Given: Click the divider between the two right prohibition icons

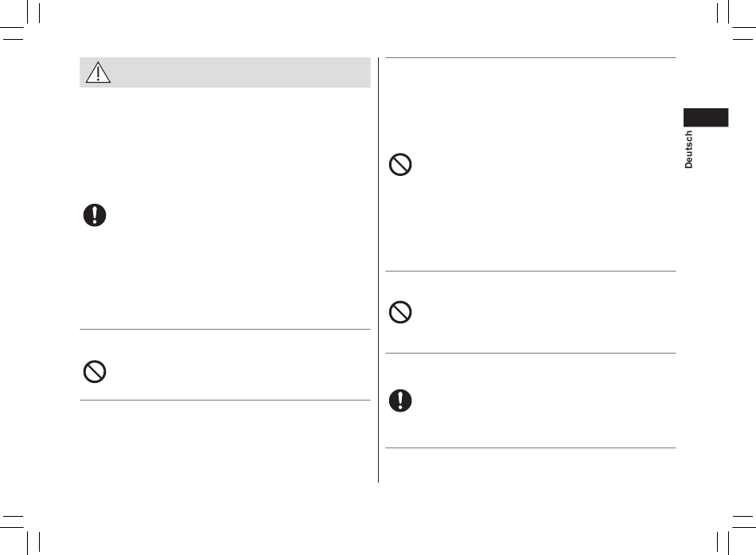Looking at the screenshot, I should 531,272.
